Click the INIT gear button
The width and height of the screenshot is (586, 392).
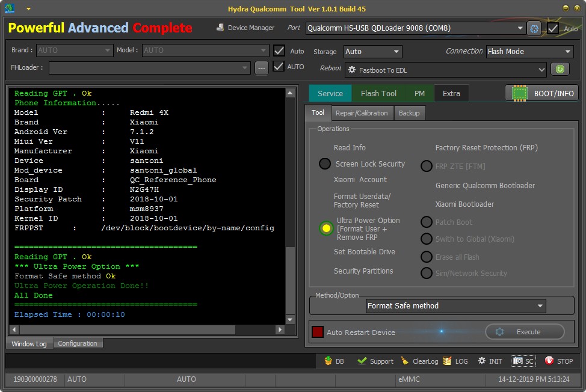490,361
